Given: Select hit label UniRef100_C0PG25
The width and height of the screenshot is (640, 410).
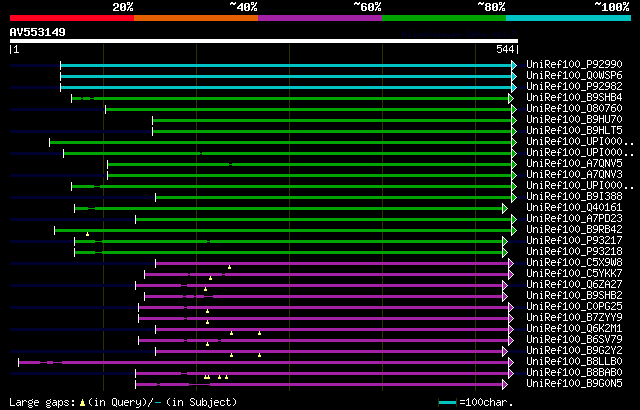Looking at the screenshot, I should tap(574, 307).
